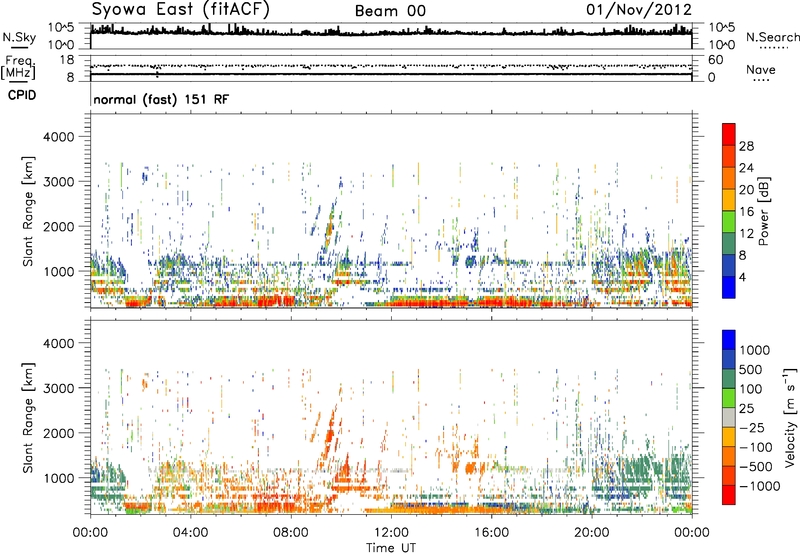The width and height of the screenshot is (800, 554).
Task: Click the 'Beam 00' label
Action: (390, 11)
